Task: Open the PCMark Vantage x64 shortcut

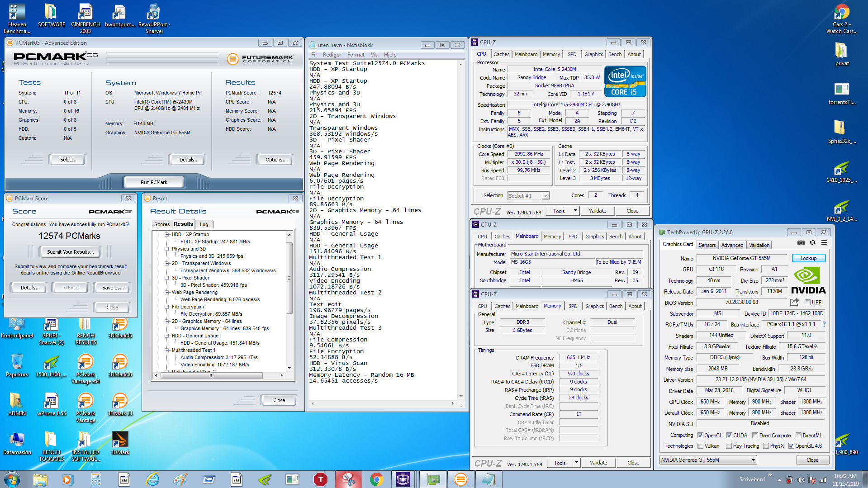Action: (x=85, y=369)
